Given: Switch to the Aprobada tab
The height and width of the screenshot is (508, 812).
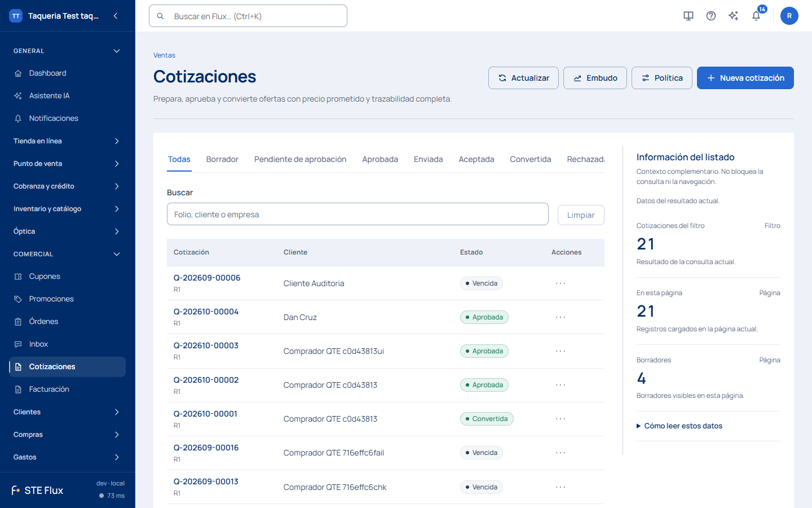Looking at the screenshot, I should (380, 160).
